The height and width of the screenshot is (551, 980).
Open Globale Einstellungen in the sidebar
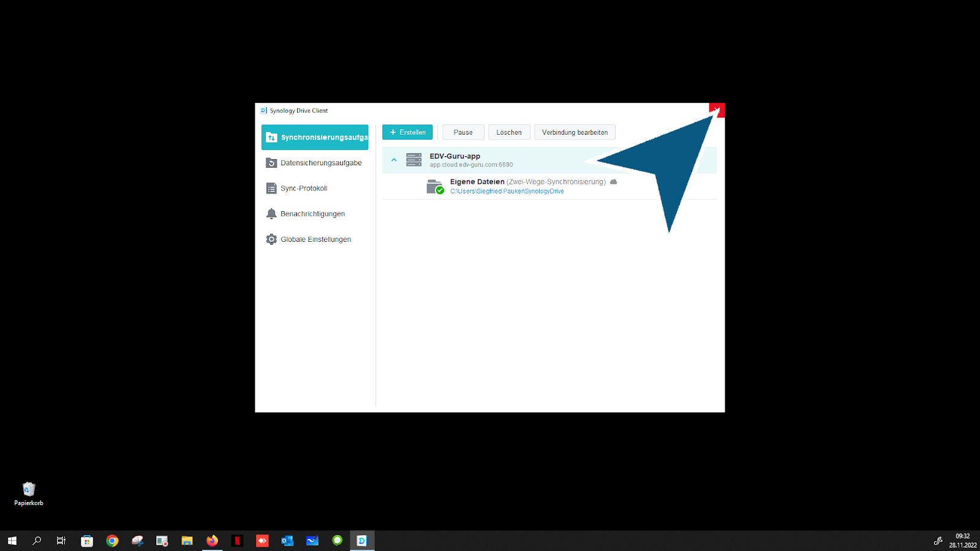click(315, 239)
